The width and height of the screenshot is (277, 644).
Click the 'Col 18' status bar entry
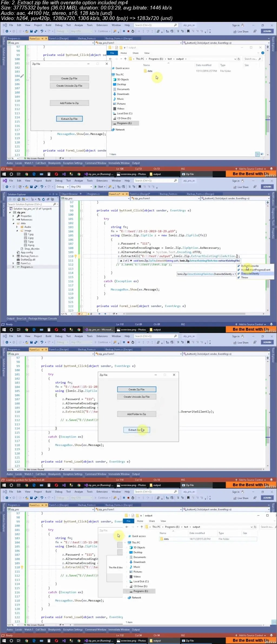(x=138, y=480)
